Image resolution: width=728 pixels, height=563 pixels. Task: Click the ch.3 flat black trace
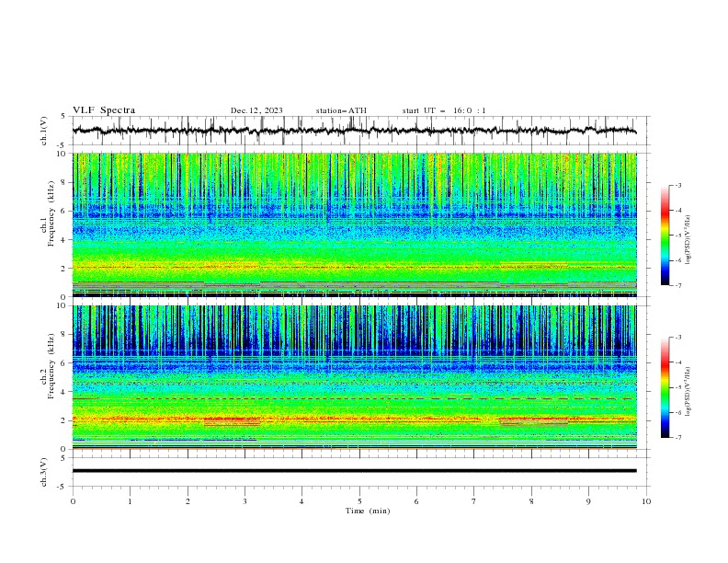pos(354,471)
